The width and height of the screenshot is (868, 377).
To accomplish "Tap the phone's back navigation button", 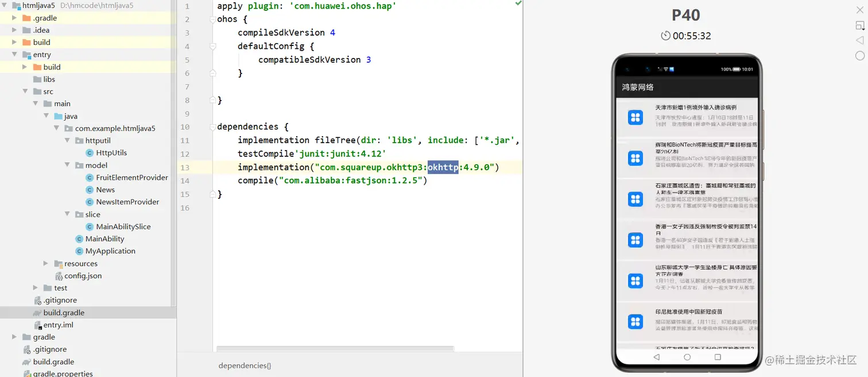I will [x=657, y=357].
